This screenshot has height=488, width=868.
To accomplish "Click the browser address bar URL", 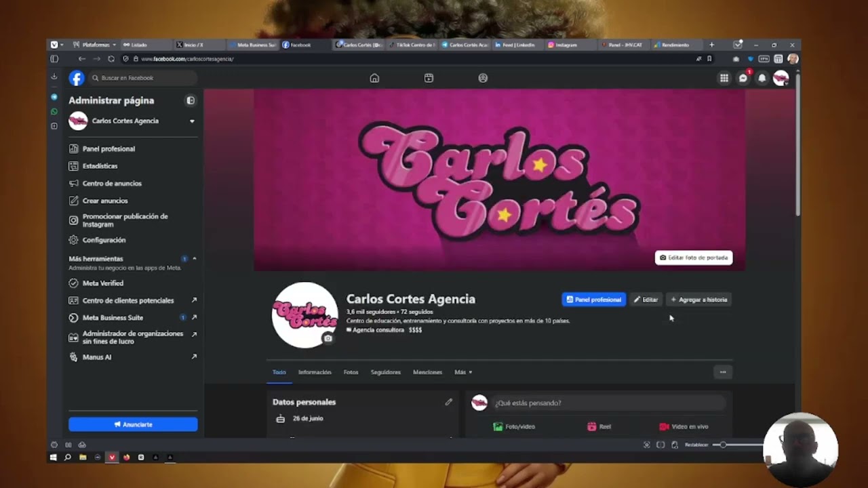I will click(187, 59).
